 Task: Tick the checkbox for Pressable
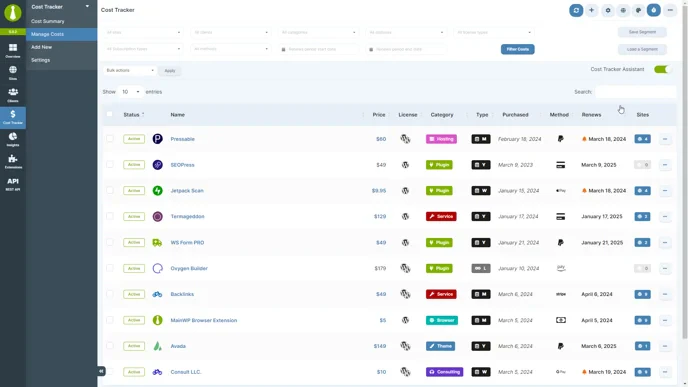110,139
